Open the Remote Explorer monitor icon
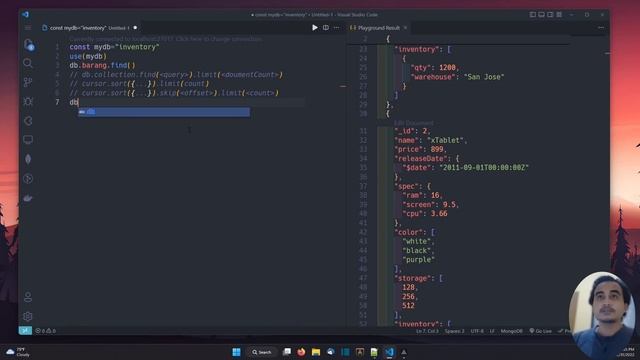 [28, 140]
